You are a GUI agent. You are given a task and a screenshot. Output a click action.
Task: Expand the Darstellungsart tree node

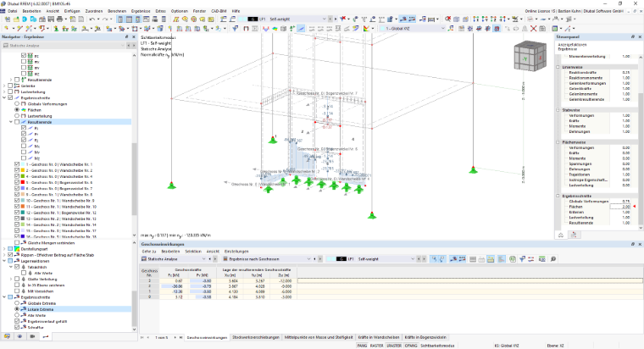[4, 249]
